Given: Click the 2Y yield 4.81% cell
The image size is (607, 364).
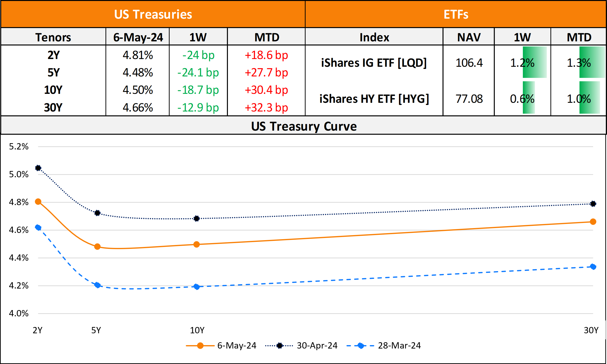Looking at the screenshot, I should pos(138,55).
